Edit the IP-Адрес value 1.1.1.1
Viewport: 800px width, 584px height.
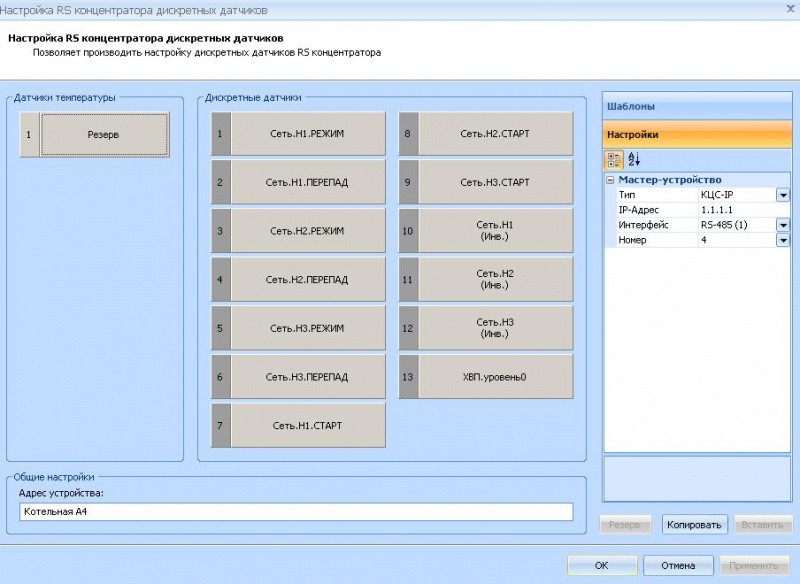pyautogui.click(x=730, y=209)
